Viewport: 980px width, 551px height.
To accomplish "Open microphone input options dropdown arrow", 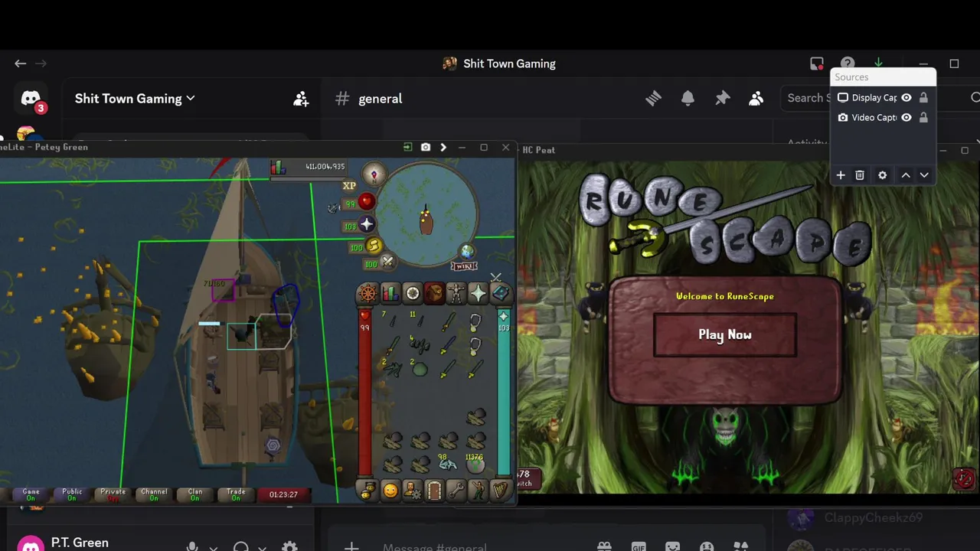I will pos(214,548).
